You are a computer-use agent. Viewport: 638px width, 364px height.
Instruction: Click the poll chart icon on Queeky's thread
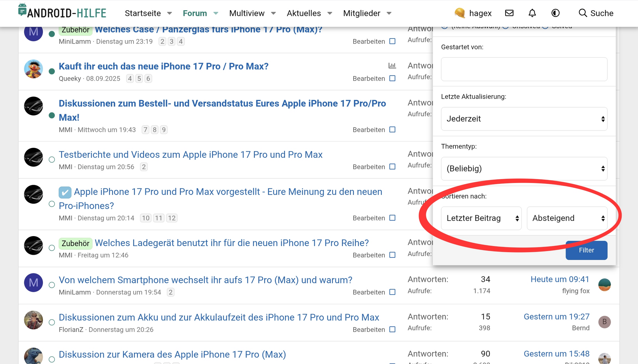point(392,65)
